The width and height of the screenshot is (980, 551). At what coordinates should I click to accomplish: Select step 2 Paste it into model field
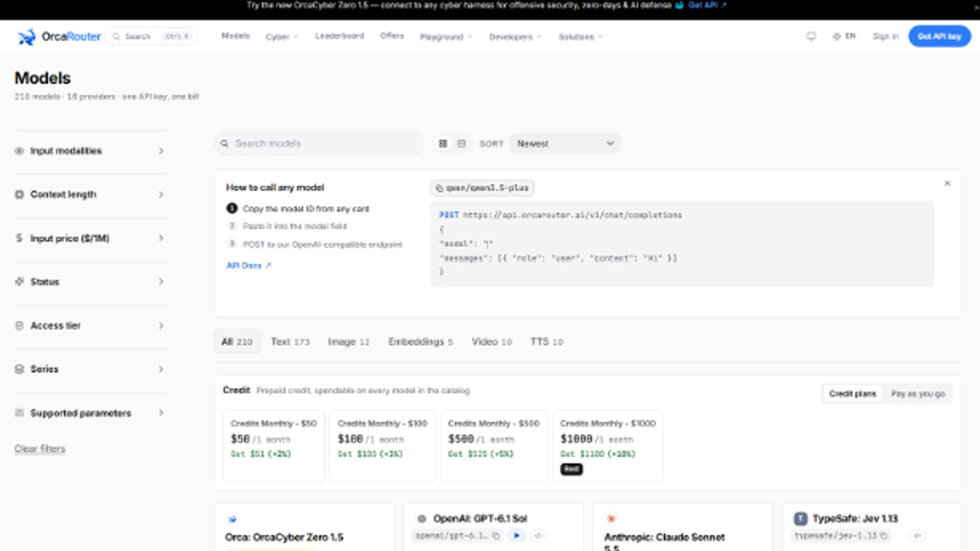[x=287, y=226]
